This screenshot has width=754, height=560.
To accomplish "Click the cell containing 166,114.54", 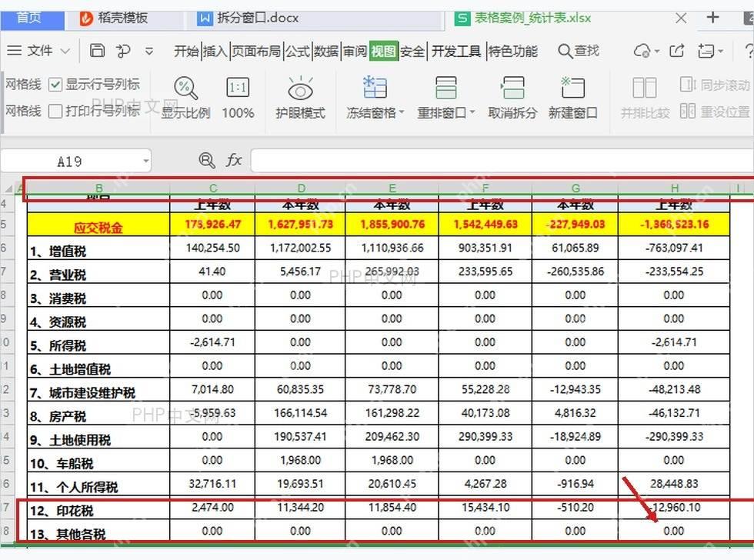I will tap(301, 413).
